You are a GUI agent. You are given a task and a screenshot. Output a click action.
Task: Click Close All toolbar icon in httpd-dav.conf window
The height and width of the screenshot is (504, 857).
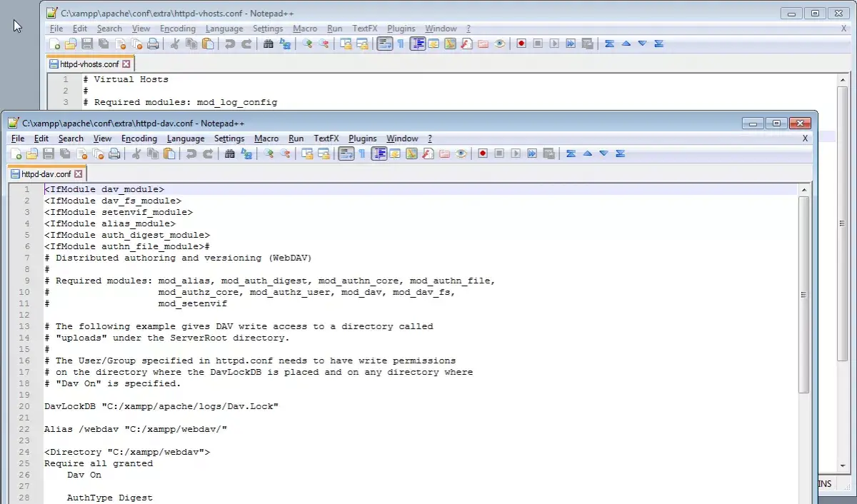click(99, 153)
